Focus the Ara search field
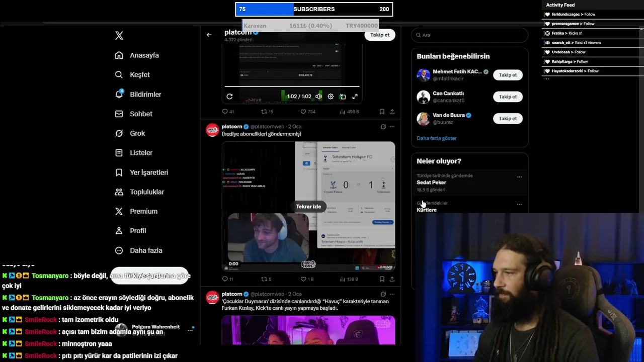This screenshot has height=362, width=644. pyautogui.click(x=469, y=35)
